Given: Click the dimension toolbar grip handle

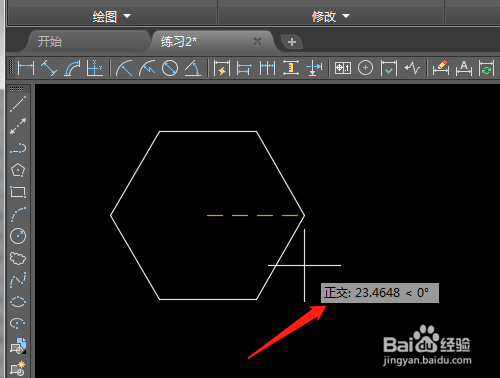Looking at the screenshot, I should coord(11,68).
